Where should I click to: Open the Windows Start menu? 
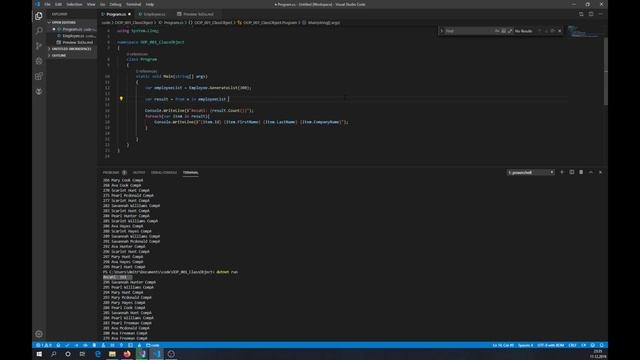(x=39, y=354)
